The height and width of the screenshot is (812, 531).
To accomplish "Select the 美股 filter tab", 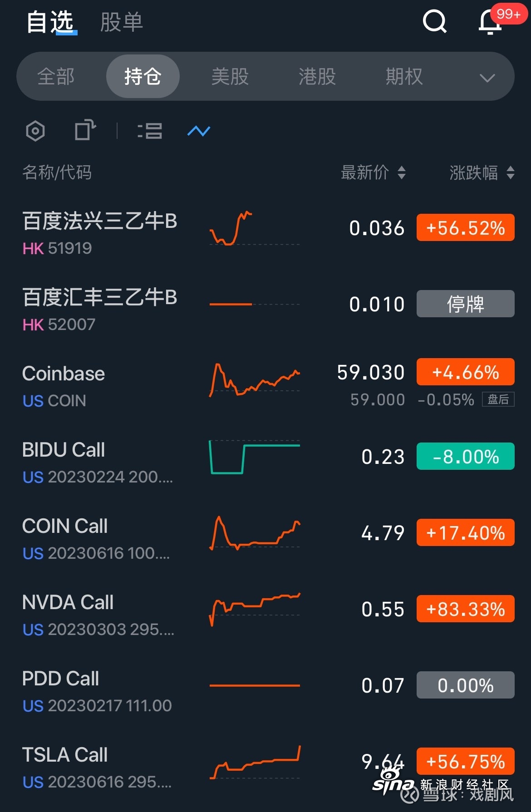I will [x=230, y=76].
